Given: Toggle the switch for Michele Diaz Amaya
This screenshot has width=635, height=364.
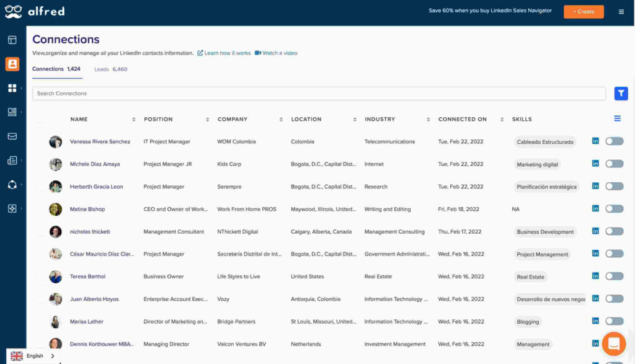Looking at the screenshot, I should 615,164.
